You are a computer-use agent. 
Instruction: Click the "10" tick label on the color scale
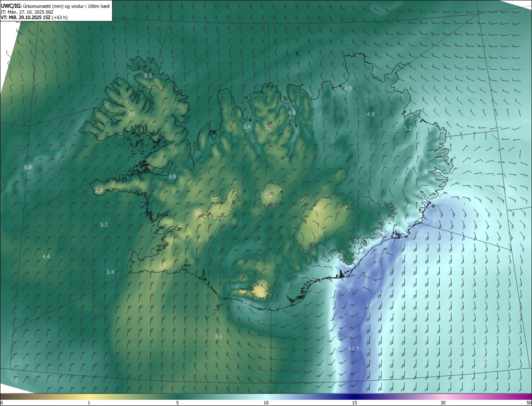click(x=266, y=403)
